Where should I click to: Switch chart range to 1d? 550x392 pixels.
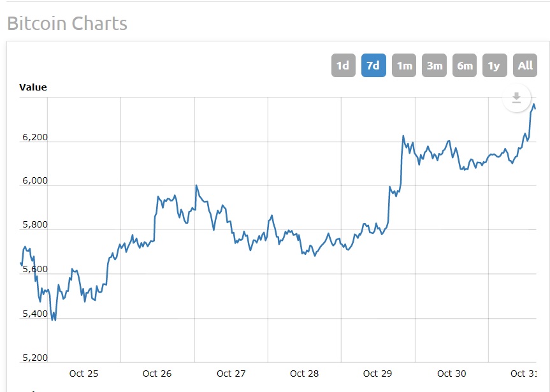click(x=343, y=66)
